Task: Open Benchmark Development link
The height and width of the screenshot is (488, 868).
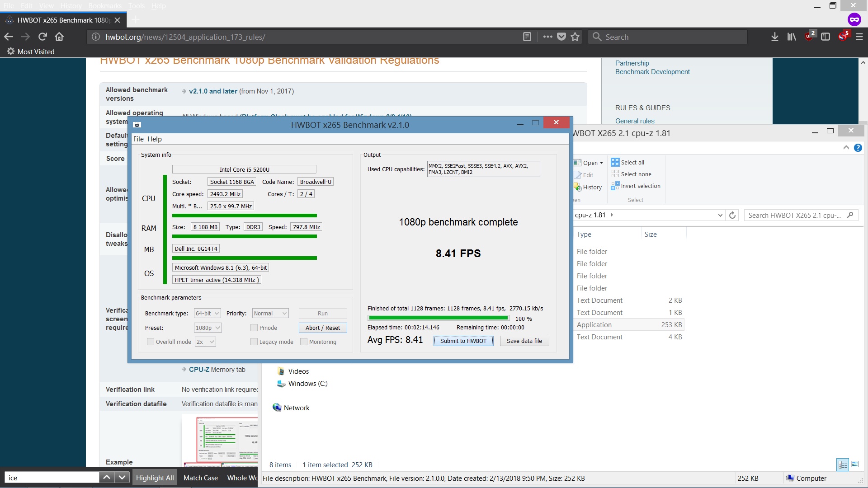Action: coord(652,71)
